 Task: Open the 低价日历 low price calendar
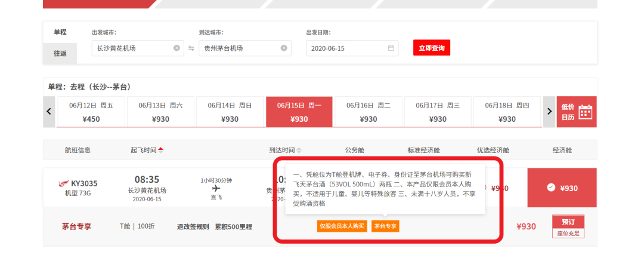point(577,112)
